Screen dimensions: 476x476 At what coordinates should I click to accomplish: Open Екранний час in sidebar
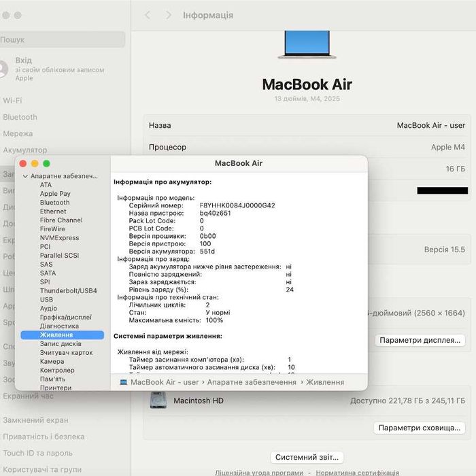click(x=28, y=396)
